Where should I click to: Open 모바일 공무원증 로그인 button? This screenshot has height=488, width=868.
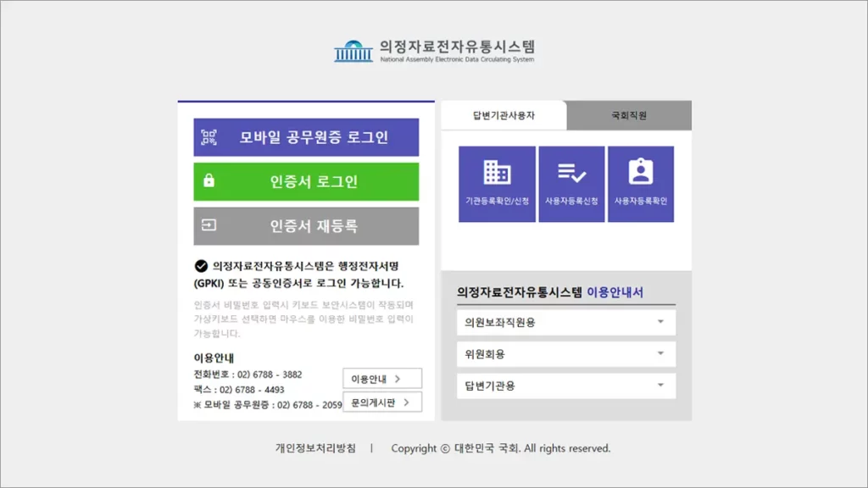(306, 137)
